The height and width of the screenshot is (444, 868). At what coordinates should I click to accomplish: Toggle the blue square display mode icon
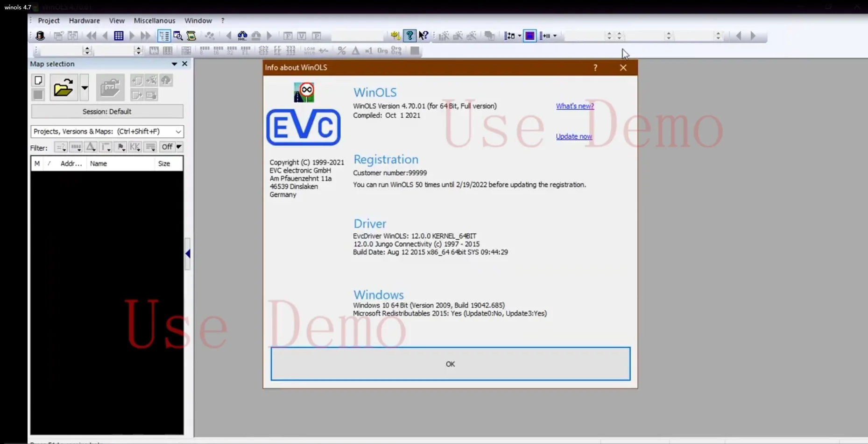(529, 36)
